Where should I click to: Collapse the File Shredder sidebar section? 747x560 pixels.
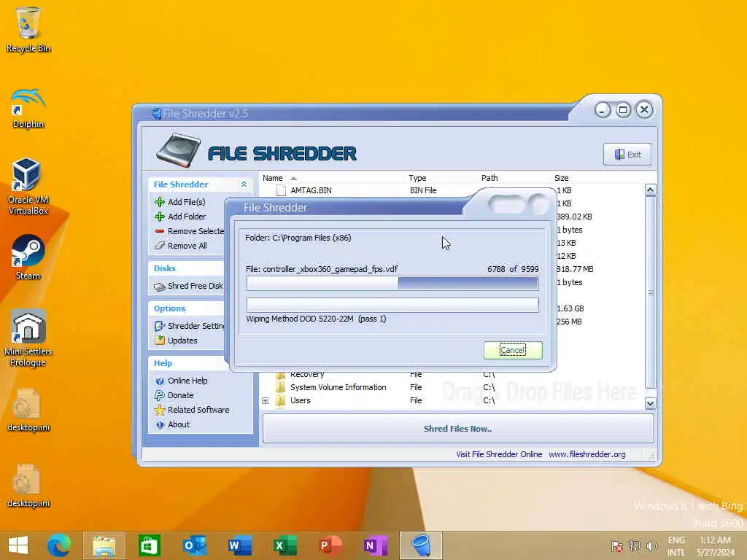(x=244, y=184)
